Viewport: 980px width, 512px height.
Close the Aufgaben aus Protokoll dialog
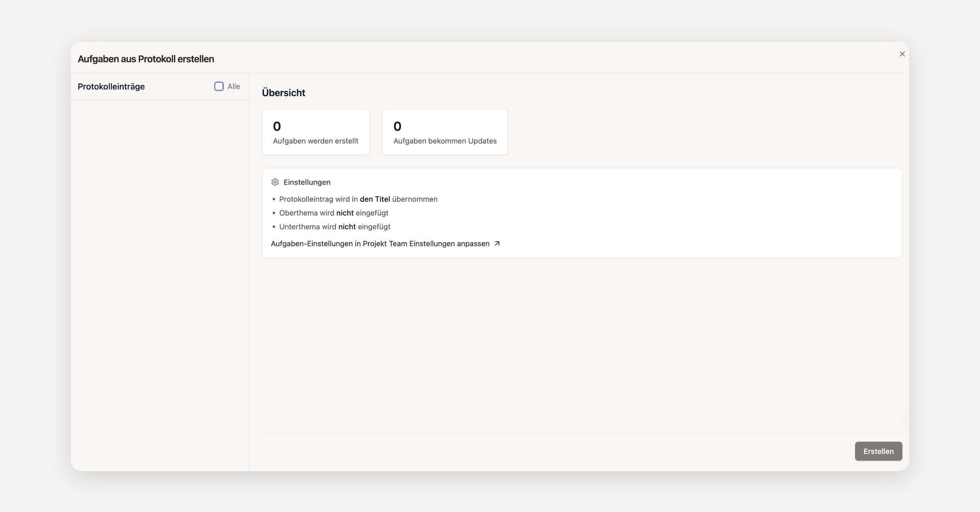(x=902, y=54)
